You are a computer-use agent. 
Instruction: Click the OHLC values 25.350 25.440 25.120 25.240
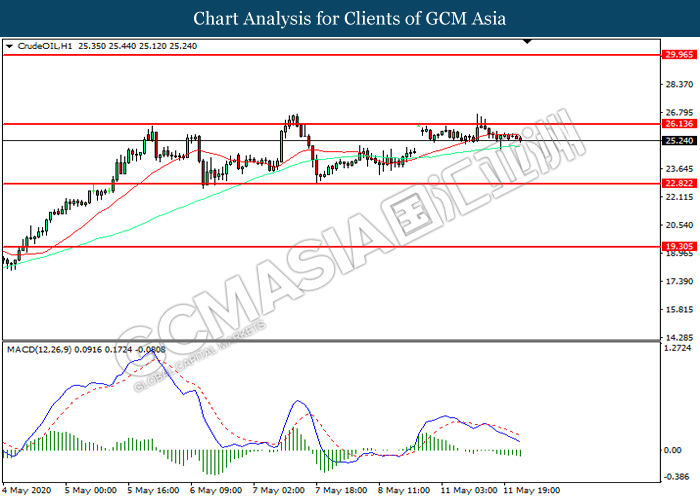pos(138,46)
